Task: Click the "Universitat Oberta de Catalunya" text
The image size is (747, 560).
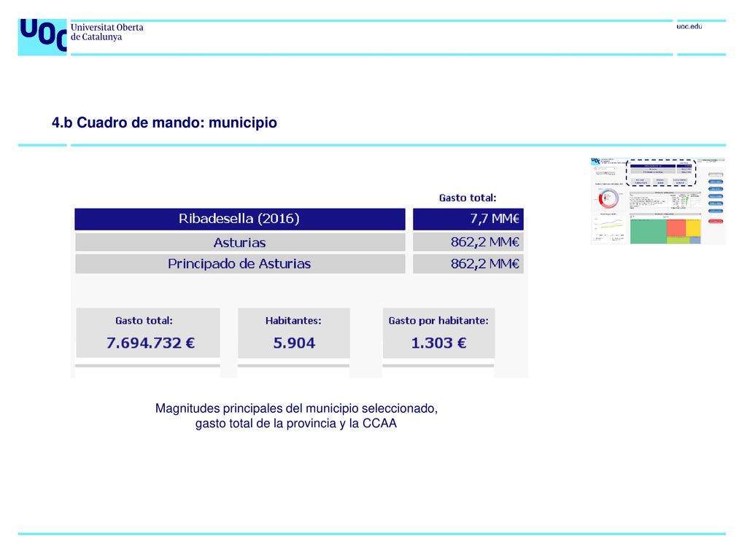Action: [107, 32]
